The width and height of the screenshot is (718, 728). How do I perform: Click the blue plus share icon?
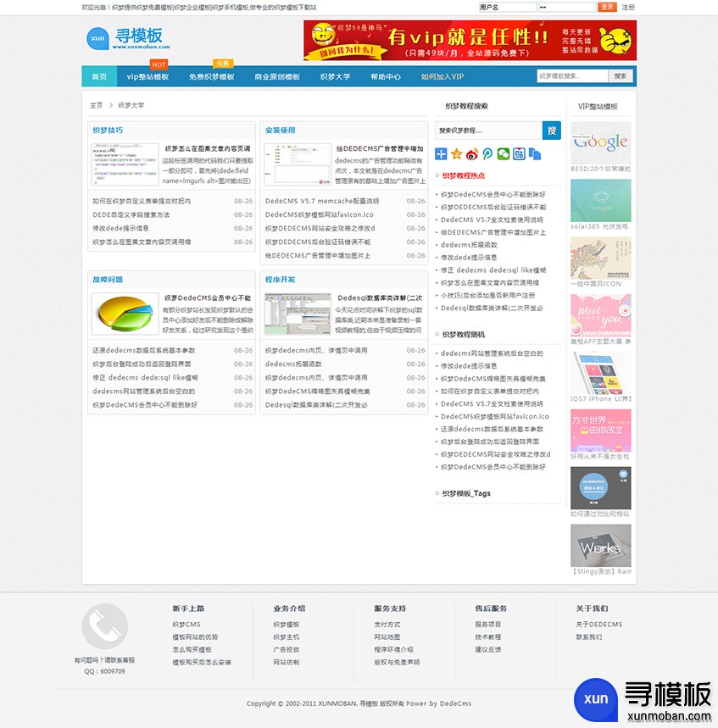[441, 153]
